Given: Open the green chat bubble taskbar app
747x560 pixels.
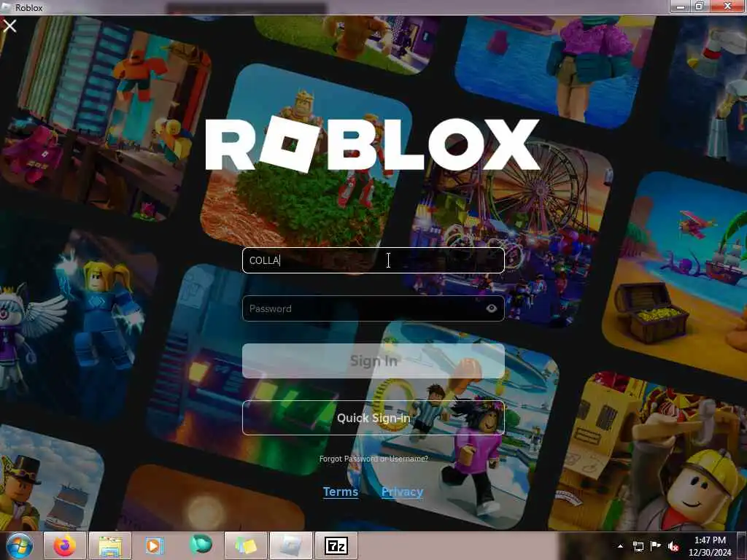Looking at the screenshot, I should click(201, 545).
